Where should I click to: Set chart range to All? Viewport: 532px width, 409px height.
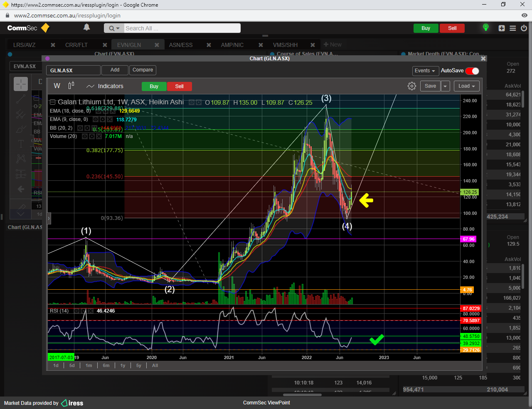point(155,365)
